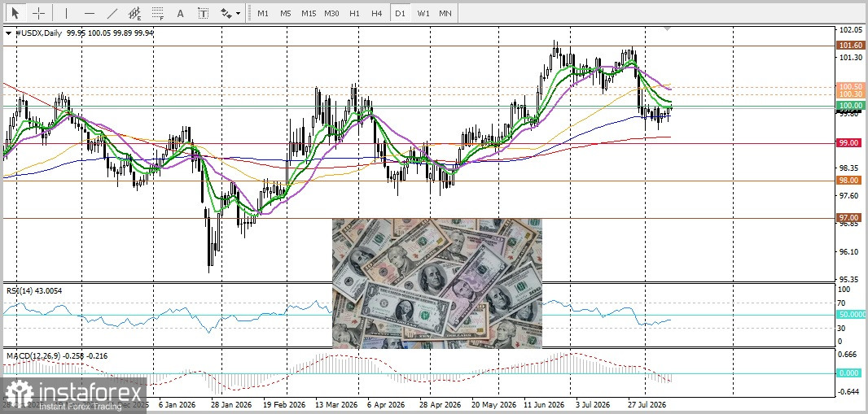Click the chart shift triangle marker
The height and width of the screenshot is (414, 868).
(669, 28)
